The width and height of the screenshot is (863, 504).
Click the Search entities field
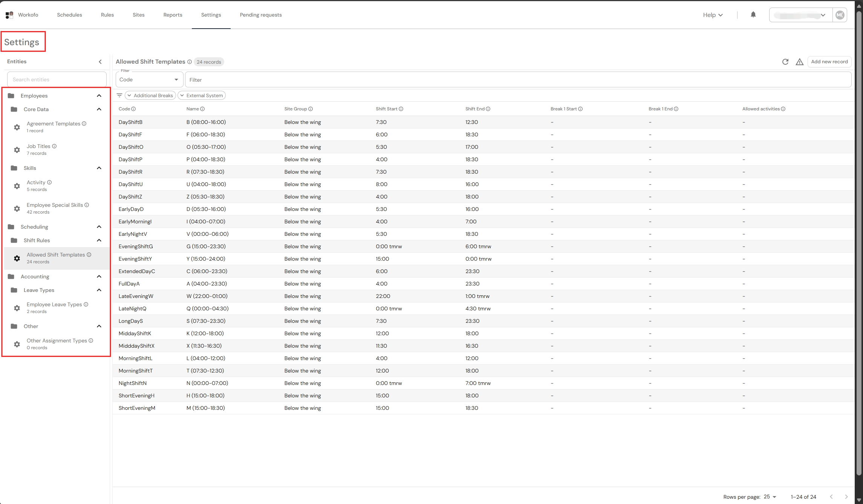57,79
